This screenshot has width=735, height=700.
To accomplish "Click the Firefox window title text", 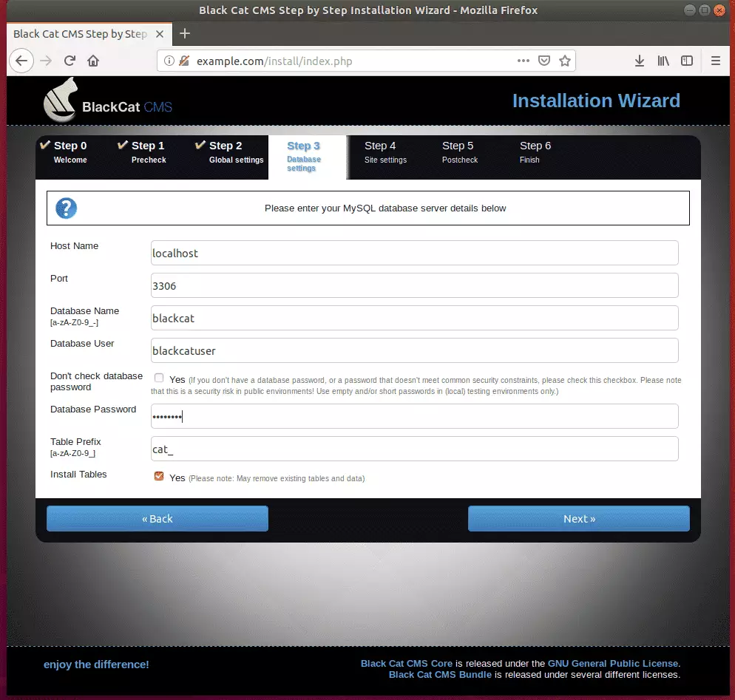I will click(368, 10).
